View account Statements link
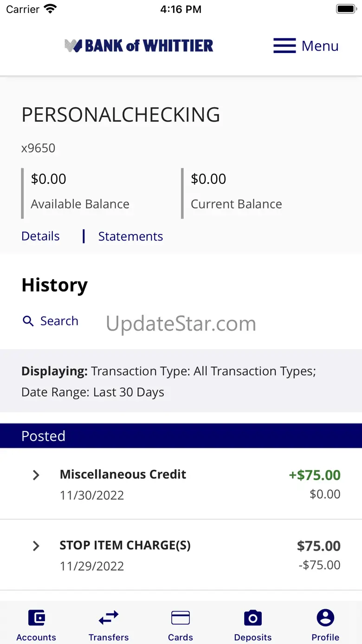The width and height of the screenshot is (362, 644). click(130, 236)
